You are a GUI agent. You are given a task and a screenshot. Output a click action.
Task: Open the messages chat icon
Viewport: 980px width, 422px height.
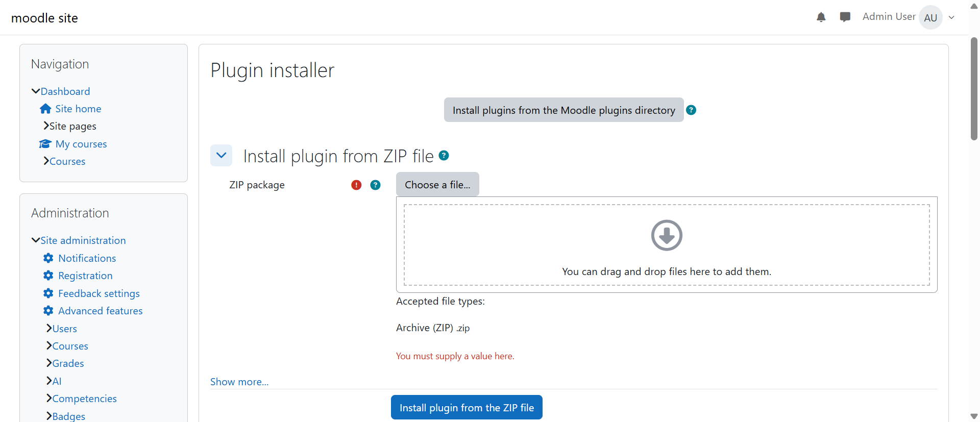845,17
